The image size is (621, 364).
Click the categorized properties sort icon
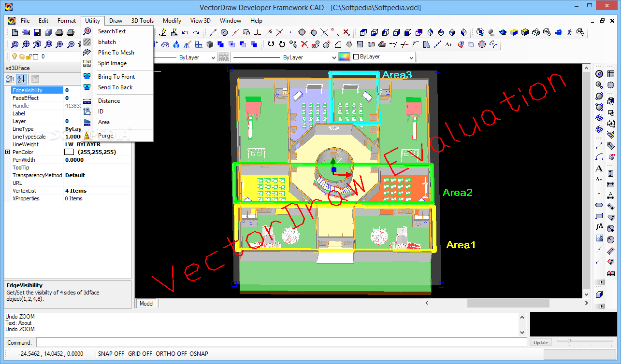[x=10, y=79]
